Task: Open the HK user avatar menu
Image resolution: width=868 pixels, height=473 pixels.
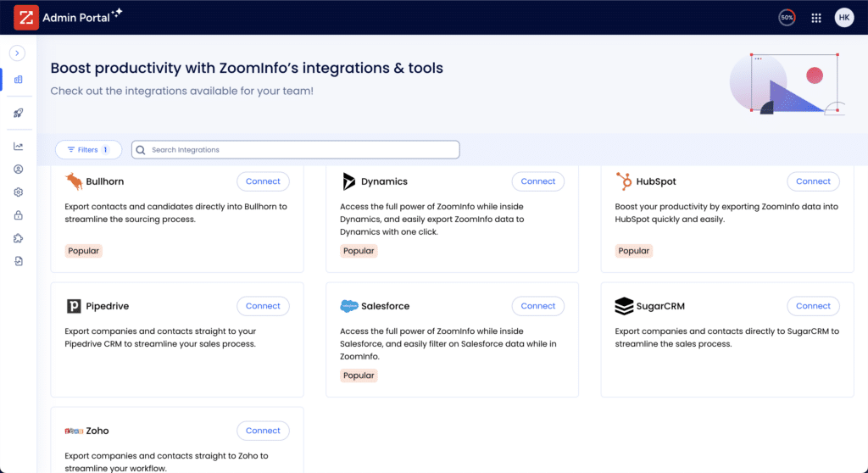Action: click(844, 18)
